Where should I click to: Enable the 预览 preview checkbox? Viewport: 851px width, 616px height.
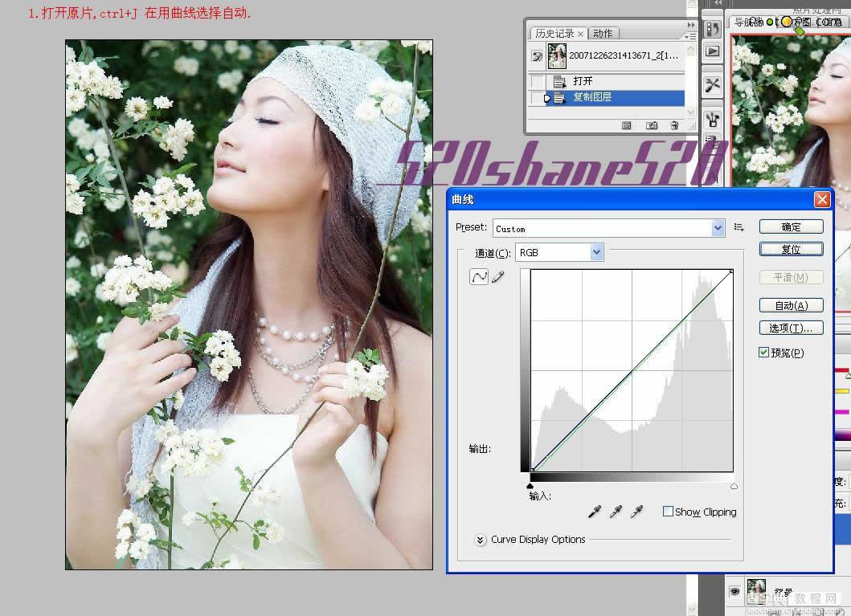click(763, 353)
